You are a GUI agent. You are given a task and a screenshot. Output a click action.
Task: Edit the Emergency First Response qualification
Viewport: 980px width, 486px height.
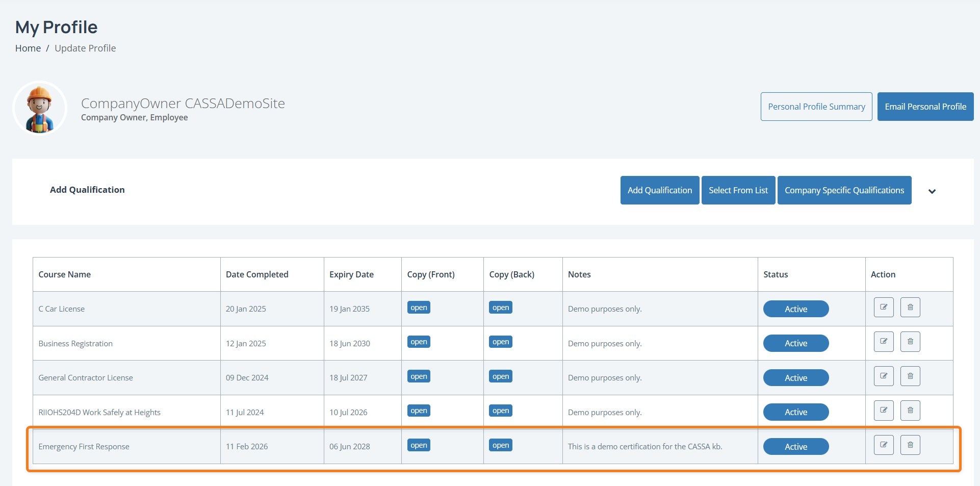[x=884, y=445]
